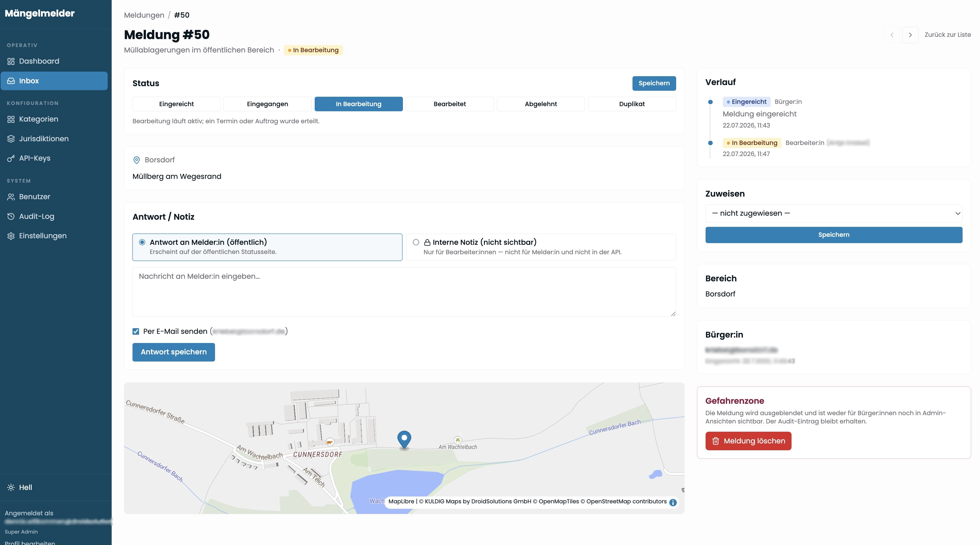Click Meldung löschen button
This screenshot has width=980, height=545.
coord(748,441)
